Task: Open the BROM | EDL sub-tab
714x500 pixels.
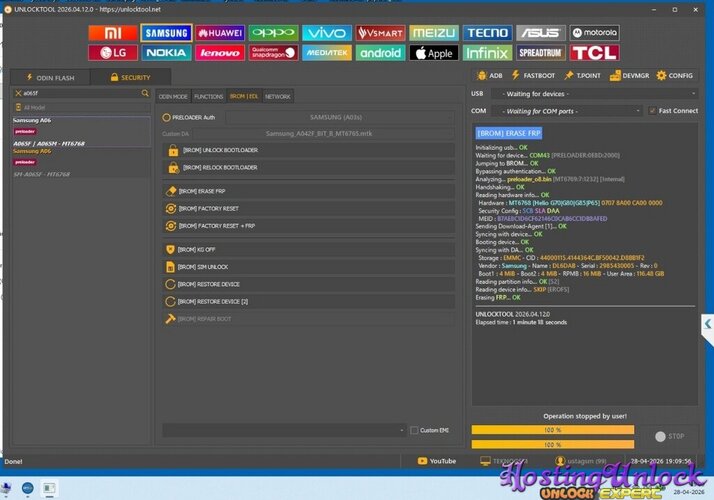Action: tap(244, 97)
